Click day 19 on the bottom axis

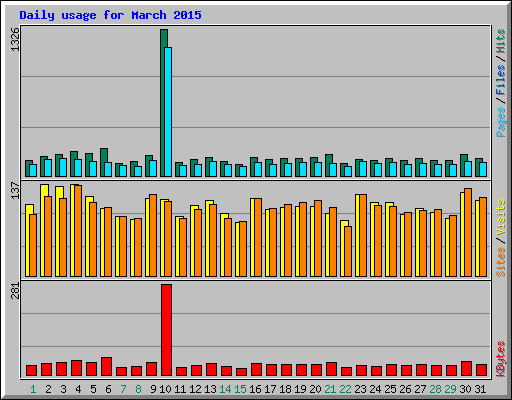(x=300, y=389)
